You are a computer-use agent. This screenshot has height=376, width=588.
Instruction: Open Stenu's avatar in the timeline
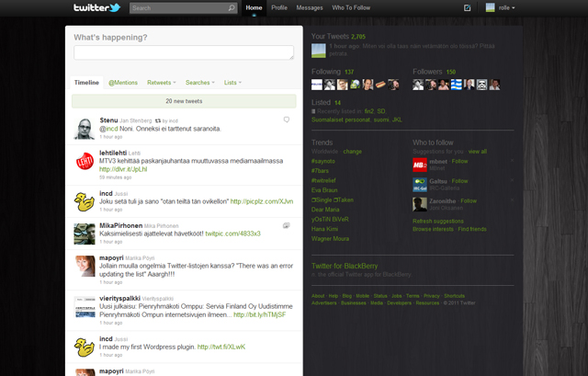pyautogui.click(x=85, y=129)
